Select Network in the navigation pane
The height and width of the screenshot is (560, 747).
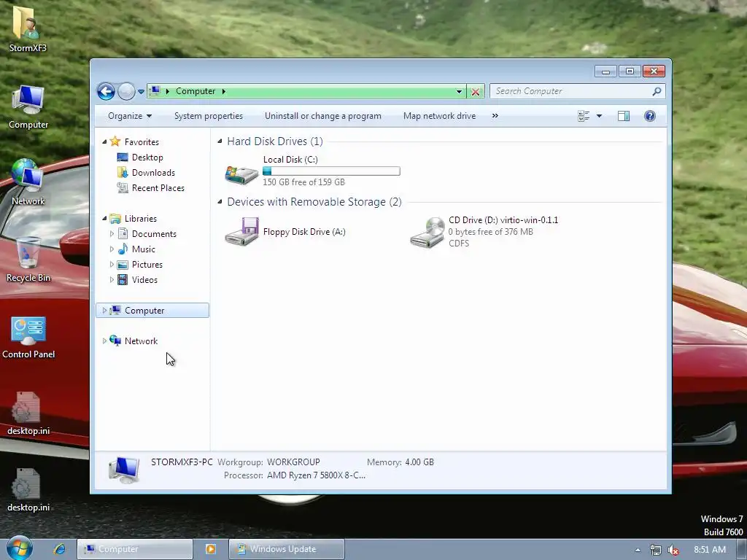point(141,341)
